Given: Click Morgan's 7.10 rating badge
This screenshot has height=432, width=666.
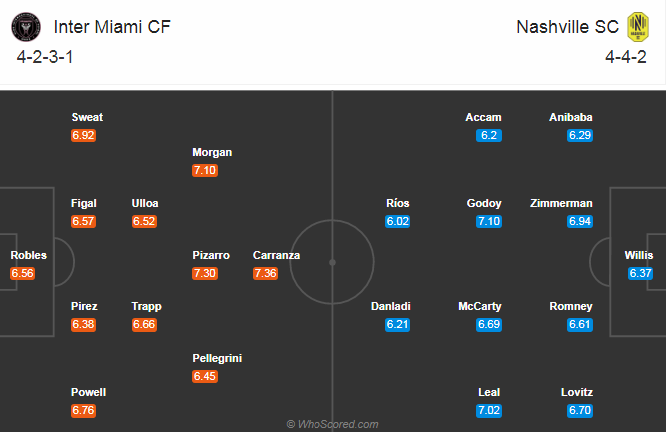Looking at the screenshot, I should pos(205,170).
